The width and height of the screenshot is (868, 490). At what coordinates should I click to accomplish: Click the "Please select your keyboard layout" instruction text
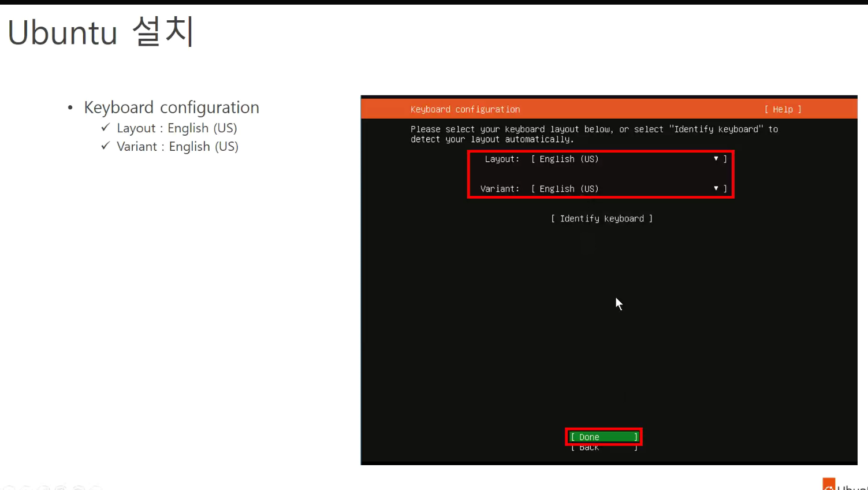pos(594,134)
